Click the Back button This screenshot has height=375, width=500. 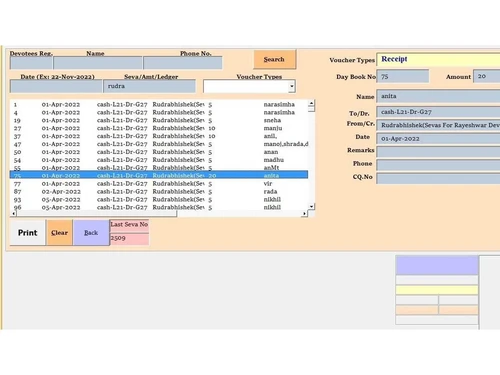click(91, 233)
